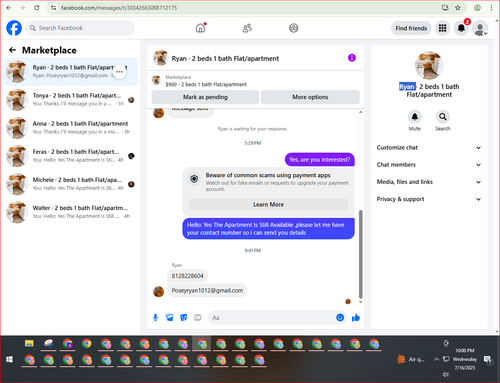Click the browser reload icon
Viewport: 500px width, 383px height.
click(x=37, y=8)
